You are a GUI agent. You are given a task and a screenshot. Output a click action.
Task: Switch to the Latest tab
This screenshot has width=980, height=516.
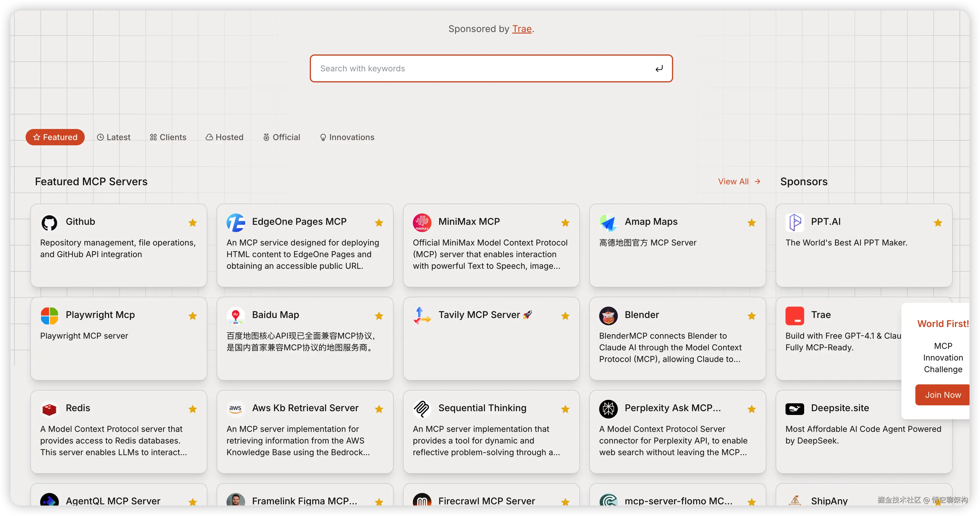tap(114, 137)
